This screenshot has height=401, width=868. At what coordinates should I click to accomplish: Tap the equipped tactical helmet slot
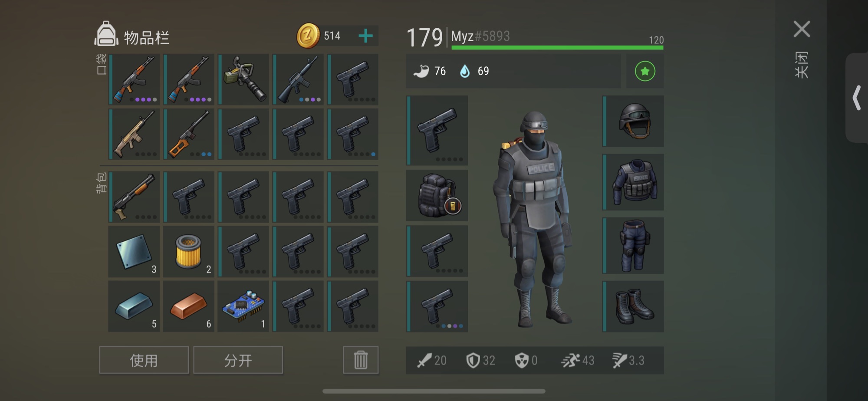633,121
